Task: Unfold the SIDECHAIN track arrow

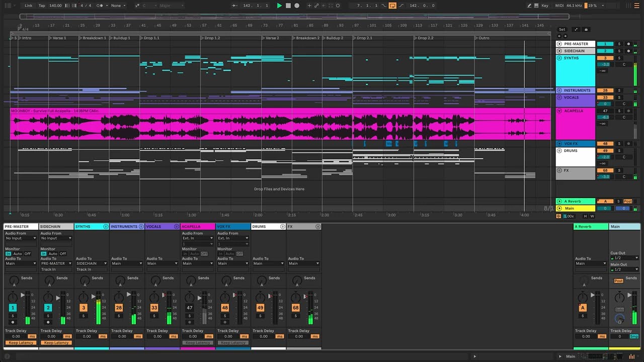Action: [559, 51]
